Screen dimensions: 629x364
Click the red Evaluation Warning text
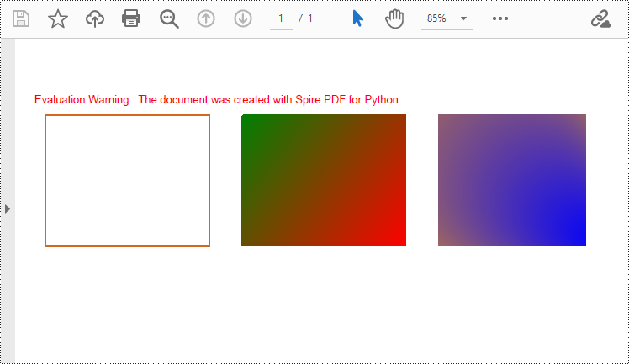click(218, 99)
